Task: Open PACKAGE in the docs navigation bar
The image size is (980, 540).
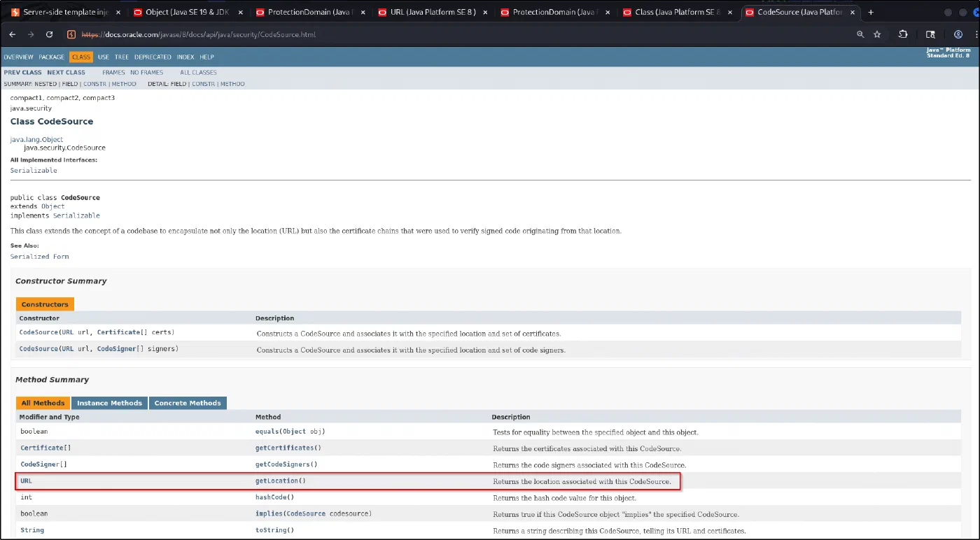Action: point(52,57)
